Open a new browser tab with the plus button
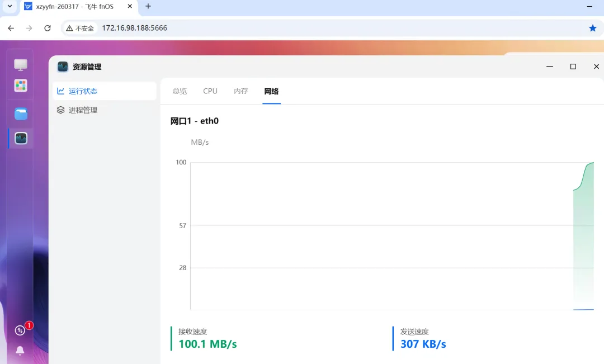 point(148,6)
